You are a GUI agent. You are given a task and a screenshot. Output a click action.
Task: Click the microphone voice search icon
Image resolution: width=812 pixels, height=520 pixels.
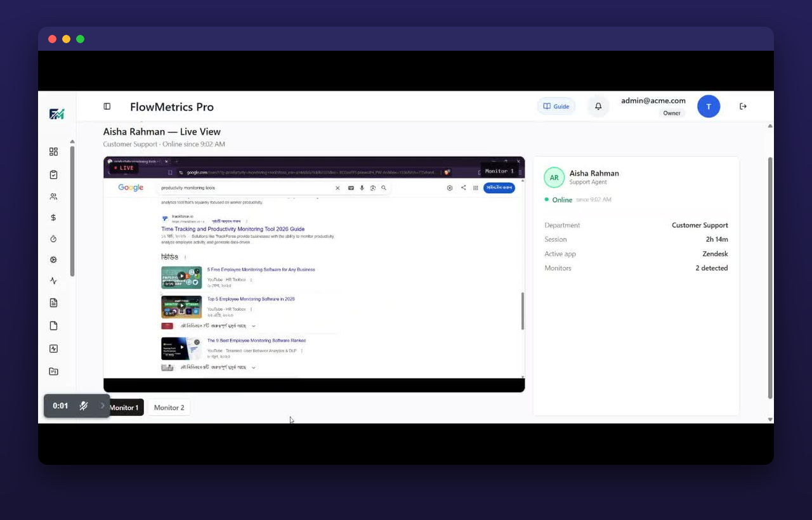click(x=362, y=188)
